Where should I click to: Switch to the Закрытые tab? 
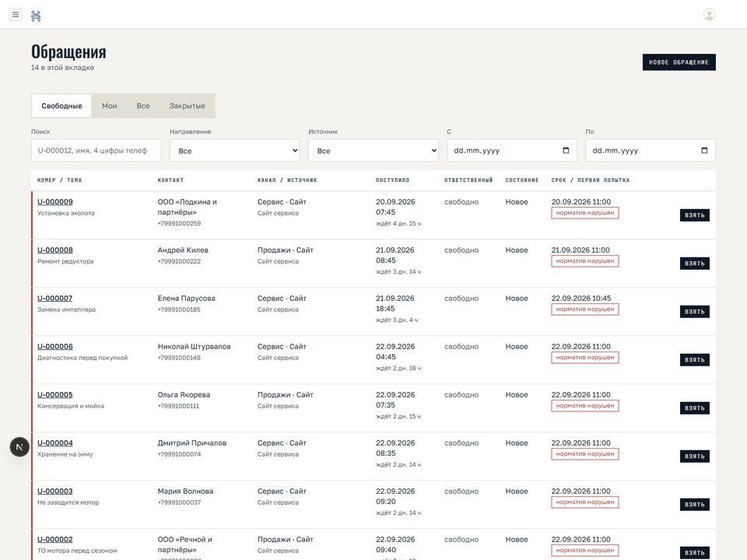pyautogui.click(x=188, y=106)
